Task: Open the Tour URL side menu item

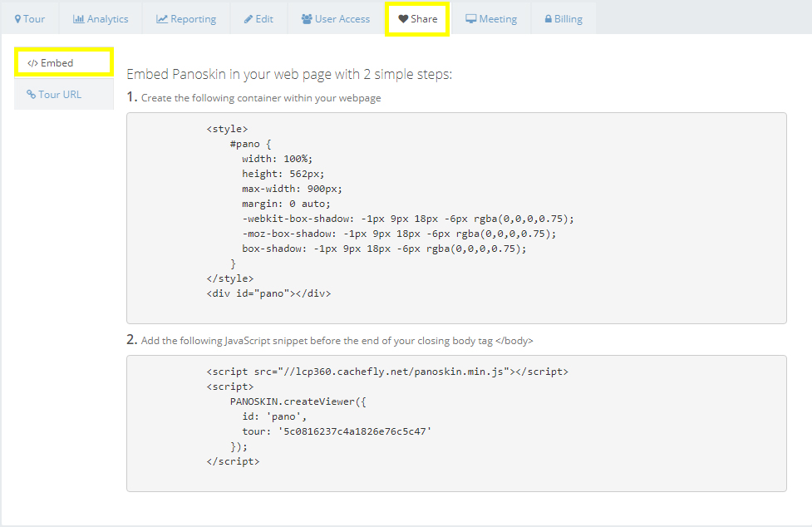Action: click(64, 94)
